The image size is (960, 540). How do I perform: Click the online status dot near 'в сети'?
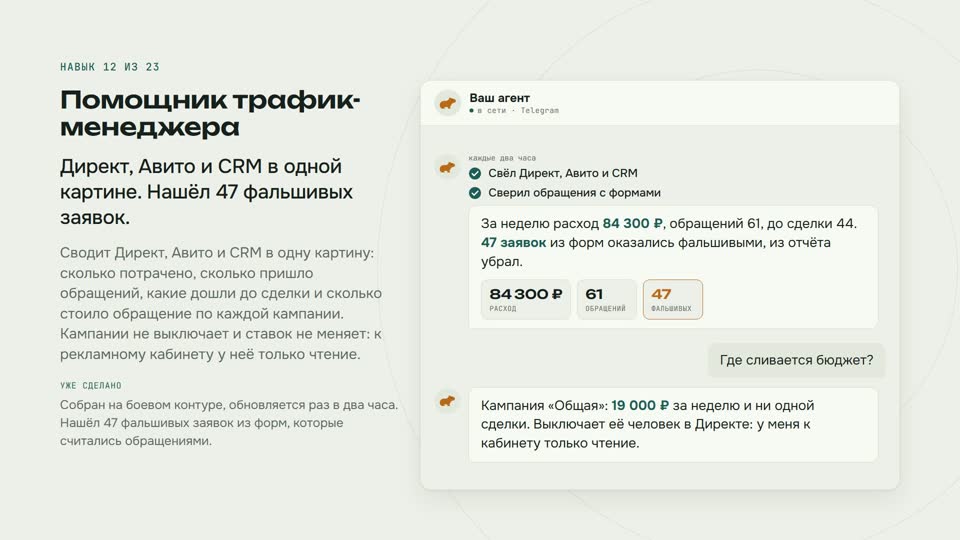[471, 111]
